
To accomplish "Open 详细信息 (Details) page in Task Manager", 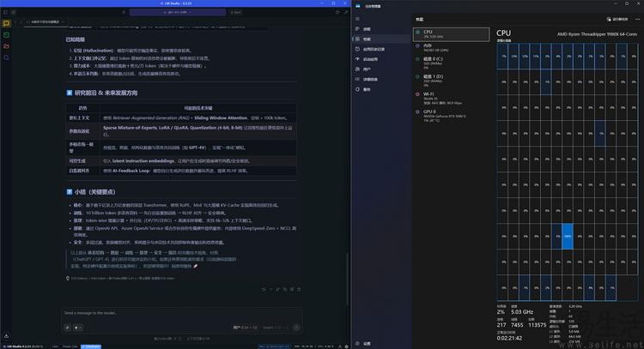I will tap(381, 79).
